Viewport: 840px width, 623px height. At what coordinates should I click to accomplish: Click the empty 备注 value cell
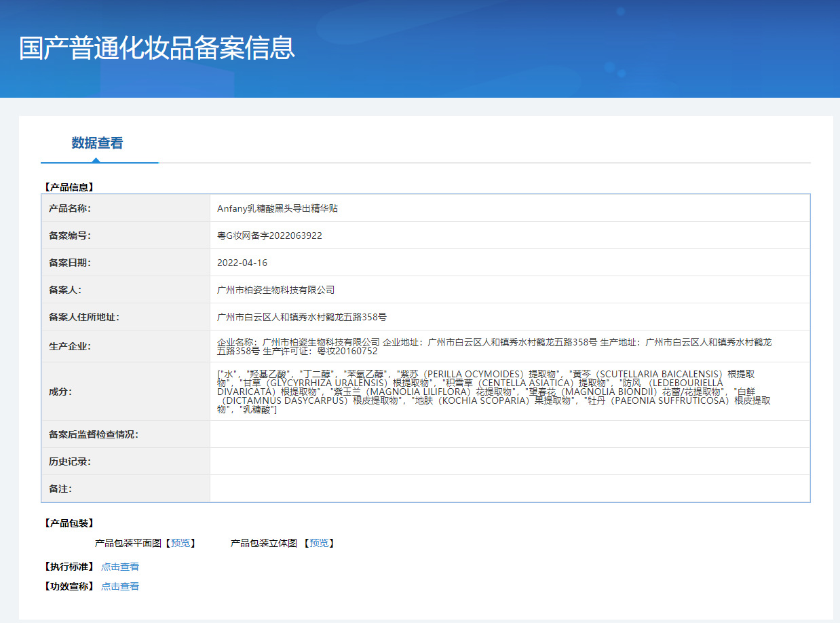tap(509, 489)
